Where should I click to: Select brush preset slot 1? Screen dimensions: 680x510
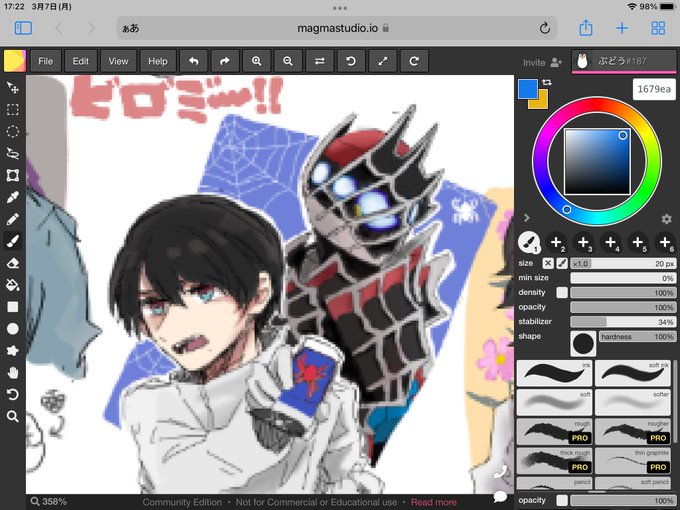[529, 242]
